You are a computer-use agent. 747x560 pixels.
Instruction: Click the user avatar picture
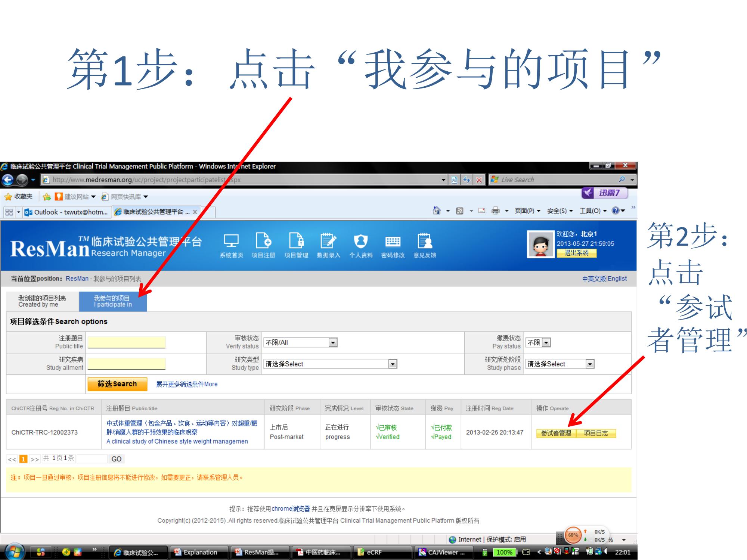[x=540, y=244]
